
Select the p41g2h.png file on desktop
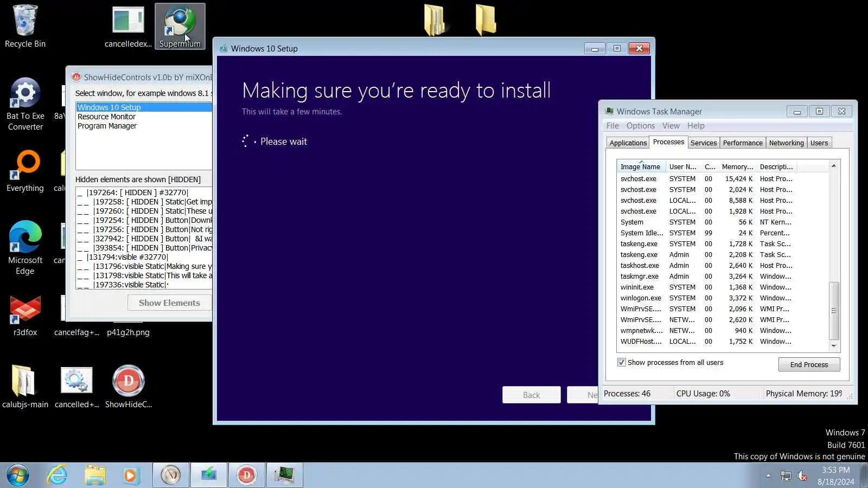coord(128,332)
